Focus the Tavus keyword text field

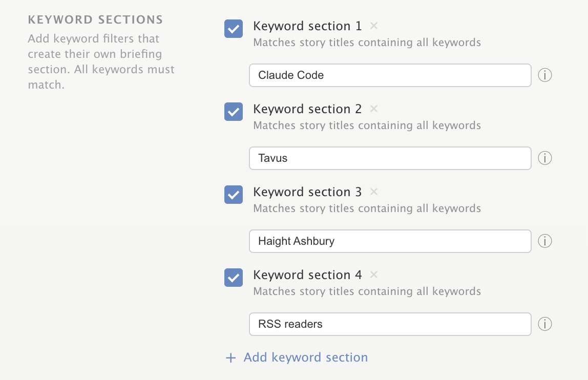pos(390,158)
